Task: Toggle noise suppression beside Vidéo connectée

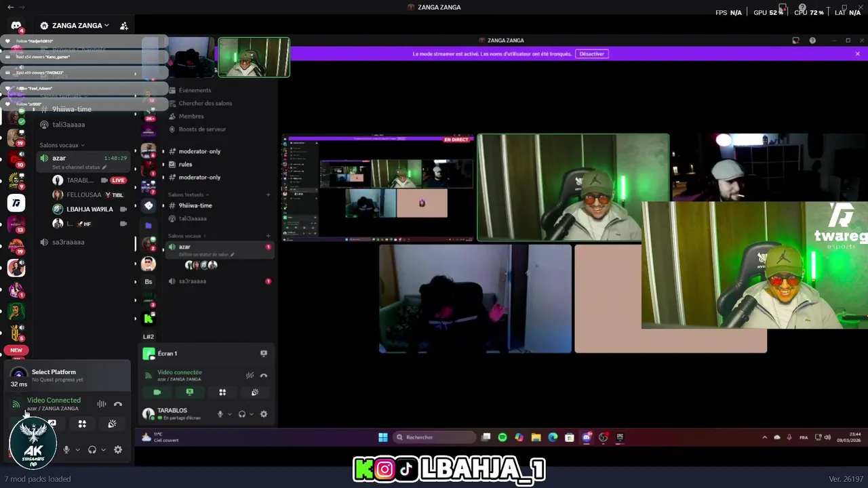Action: pos(250,375)
